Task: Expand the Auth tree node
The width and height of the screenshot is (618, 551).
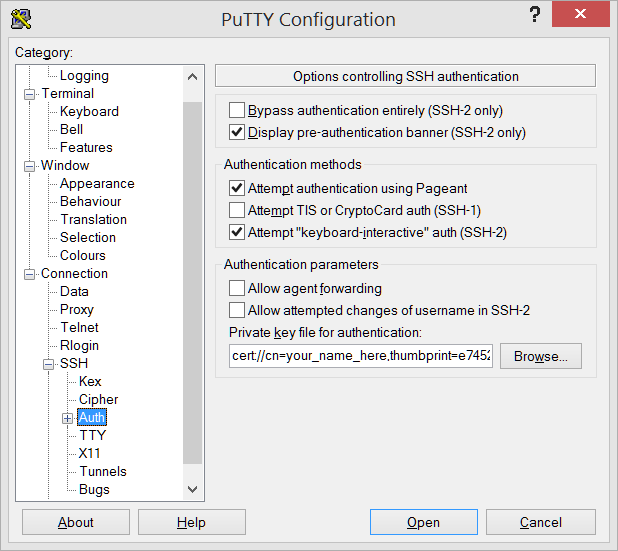Action: [67, 418]
